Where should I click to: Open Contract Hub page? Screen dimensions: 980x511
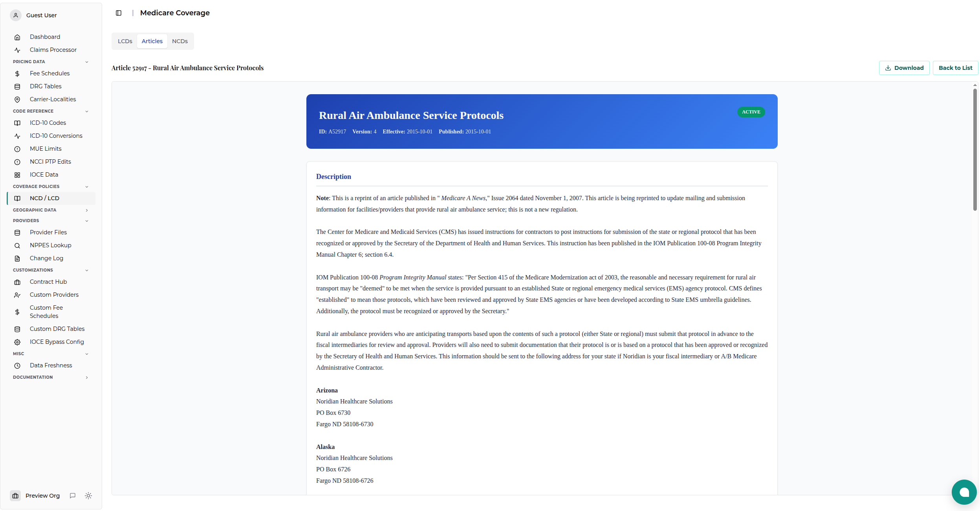pos(51,282)
